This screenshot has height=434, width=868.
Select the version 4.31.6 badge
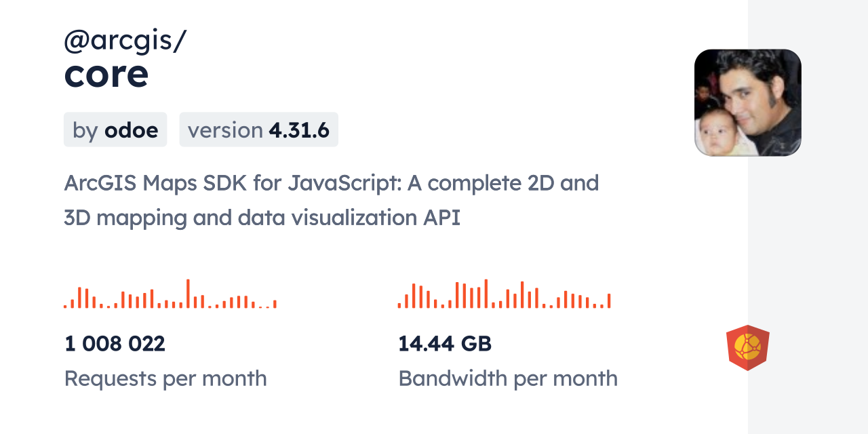[258, 130]
